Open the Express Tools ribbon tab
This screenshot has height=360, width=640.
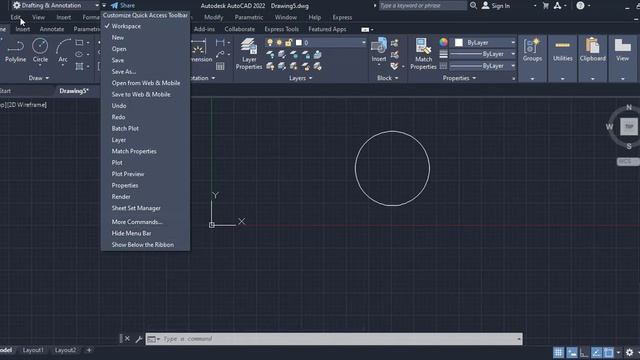point(282,29)
